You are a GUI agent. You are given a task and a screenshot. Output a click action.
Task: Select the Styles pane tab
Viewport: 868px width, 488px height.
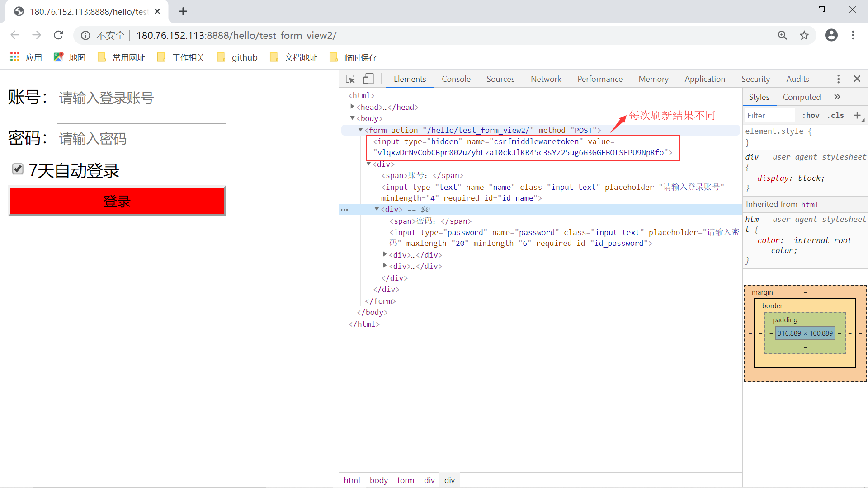pos(759,97)
